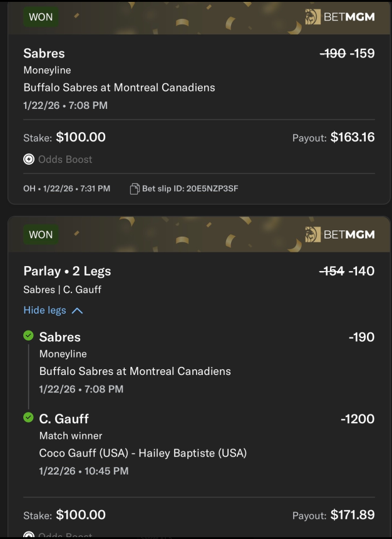Click the C. Gauff leg title
Viewport: 392px width, 539px height.
(64, 418)
